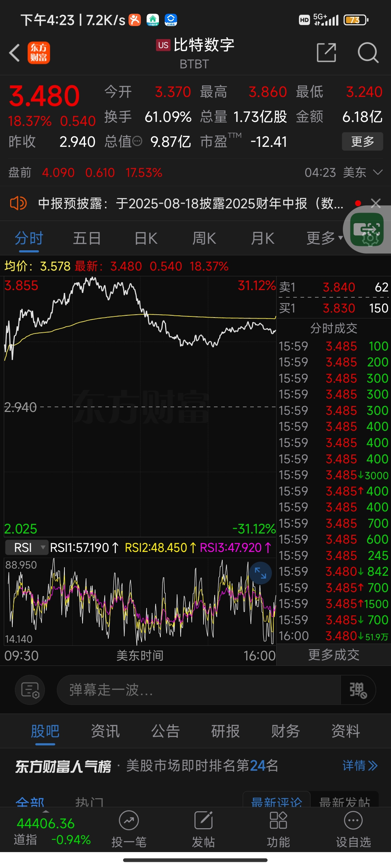The width and height of the screenshot is (391, 868).
Task: Open the 资料 tab
Action: [x=346, y=731]
